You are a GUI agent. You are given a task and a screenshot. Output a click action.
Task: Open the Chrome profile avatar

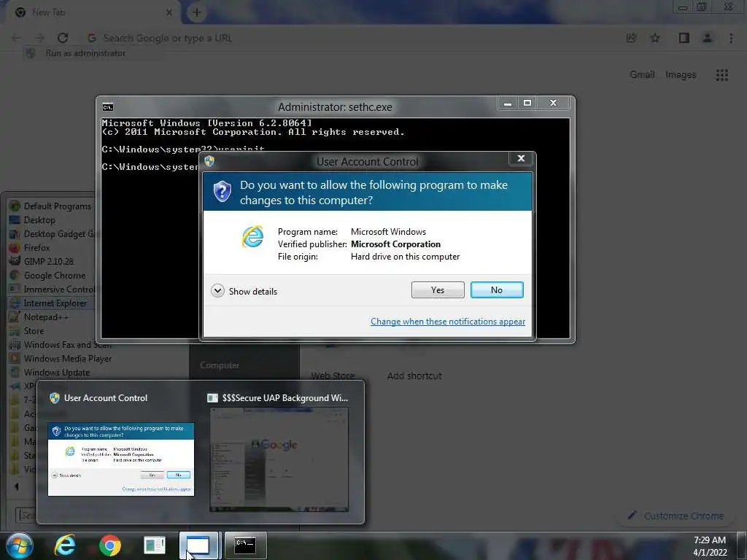pos(708,38)
